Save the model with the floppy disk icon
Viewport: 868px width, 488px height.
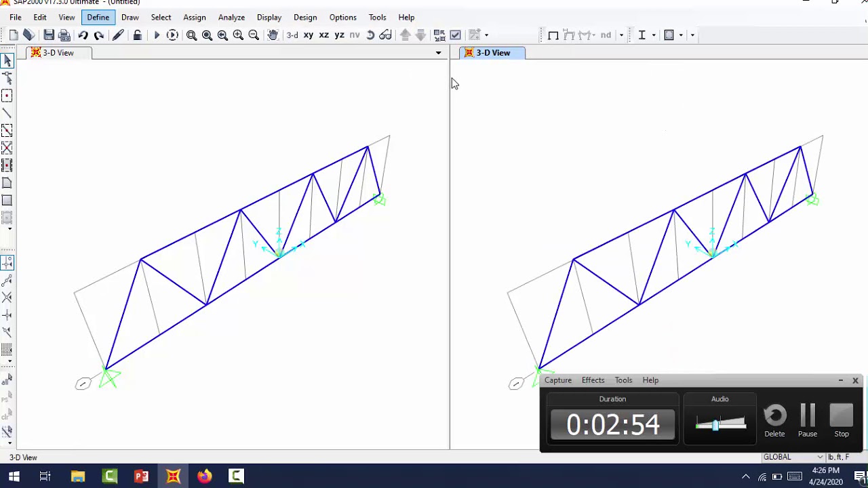tap(49, 35)
